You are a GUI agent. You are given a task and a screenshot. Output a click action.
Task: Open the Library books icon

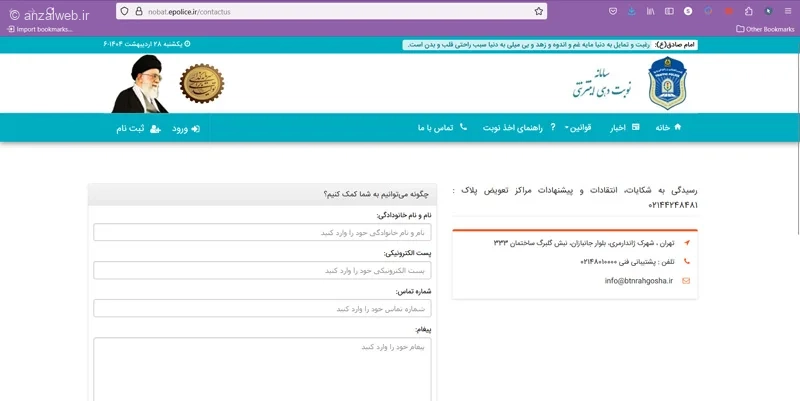pyautogui.click(x=651, y=11)
